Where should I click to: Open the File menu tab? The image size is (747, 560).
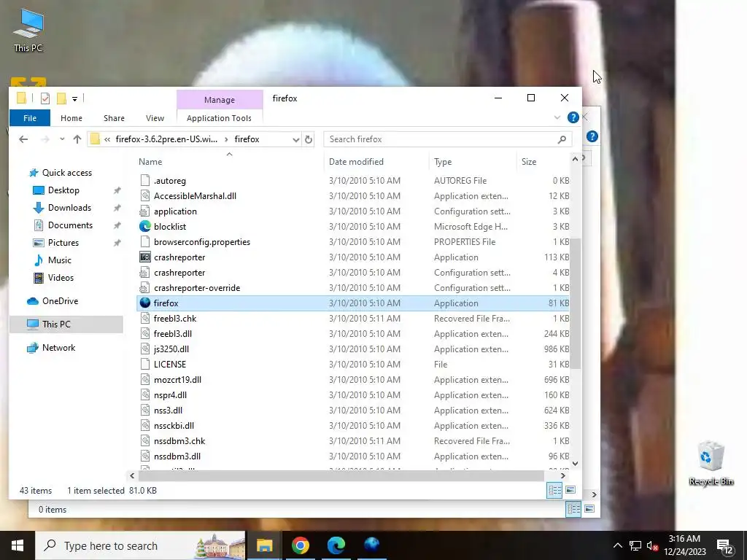[x=30, y=118]
